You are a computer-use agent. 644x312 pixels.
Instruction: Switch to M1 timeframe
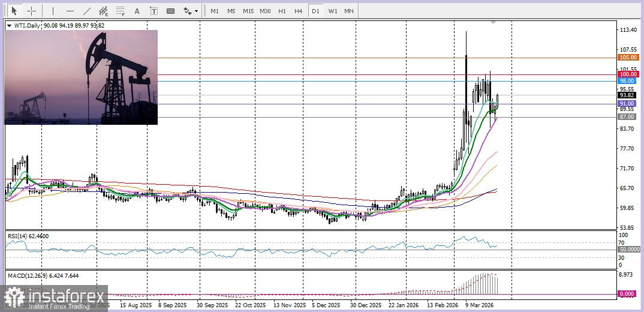pos(214,11)
